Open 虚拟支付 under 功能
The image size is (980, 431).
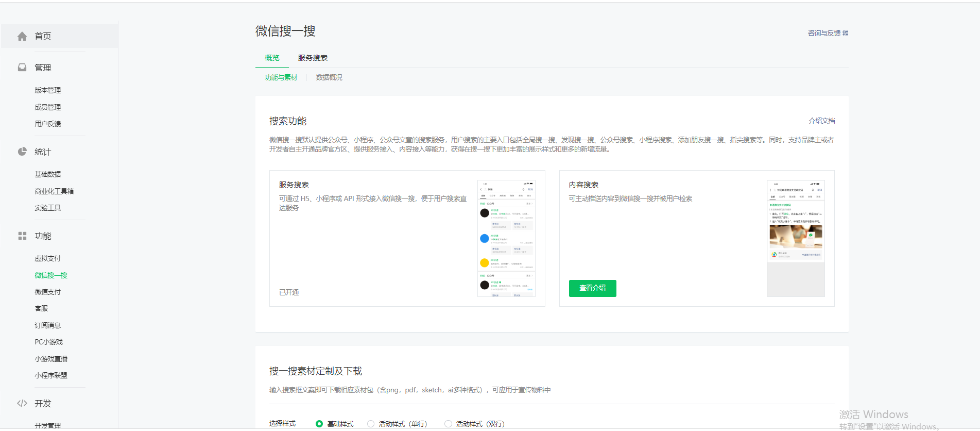coord(48,258)
